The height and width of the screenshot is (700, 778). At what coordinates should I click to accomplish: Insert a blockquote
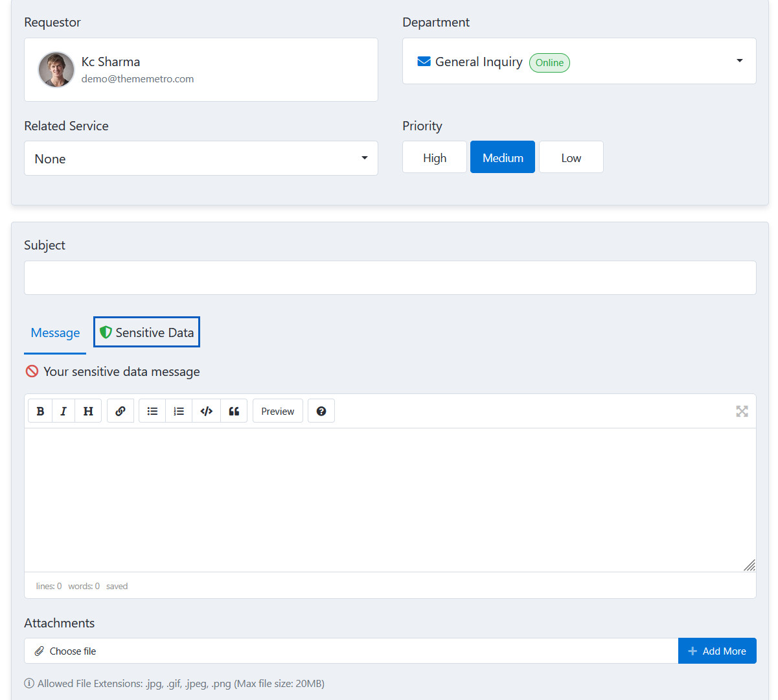click(x=234, y=411)
